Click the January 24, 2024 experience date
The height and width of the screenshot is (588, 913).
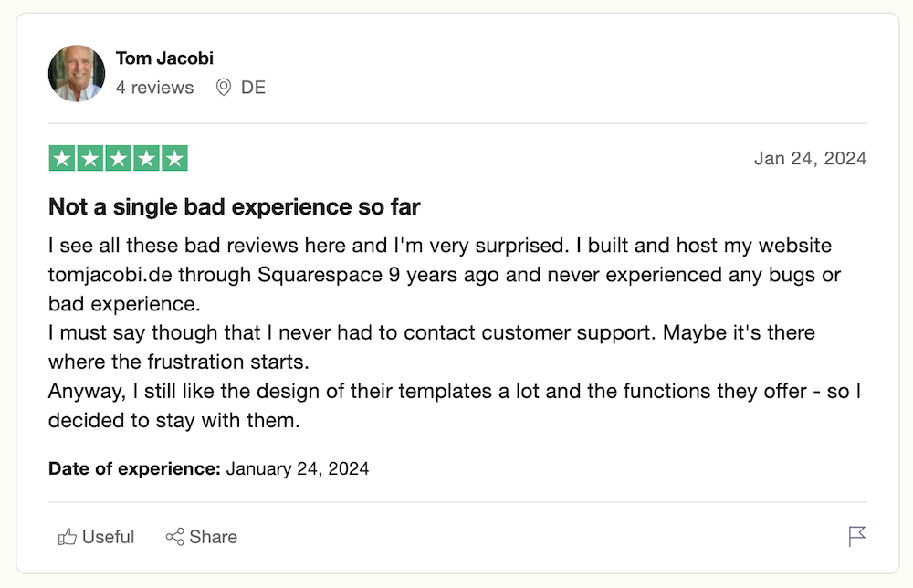(298, 469)
